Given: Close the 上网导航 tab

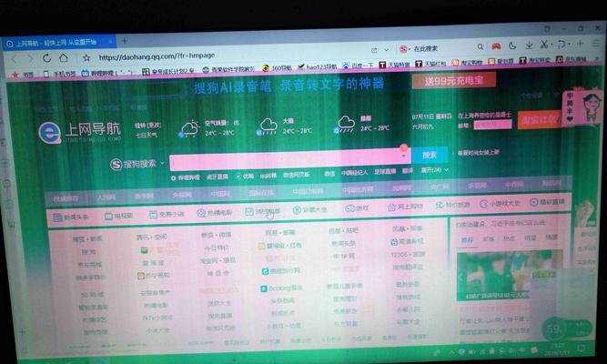Looking at the screenshot, I should tap(110, 41).
